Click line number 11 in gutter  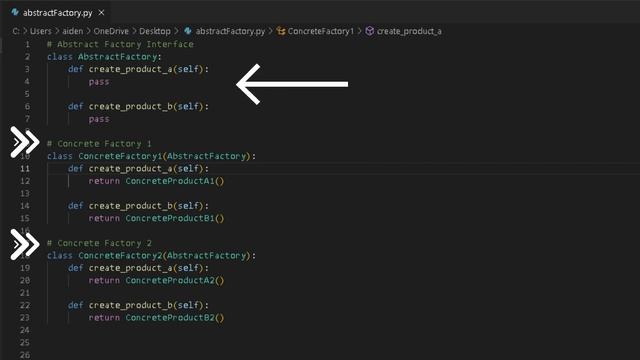[x=25, y=169]
